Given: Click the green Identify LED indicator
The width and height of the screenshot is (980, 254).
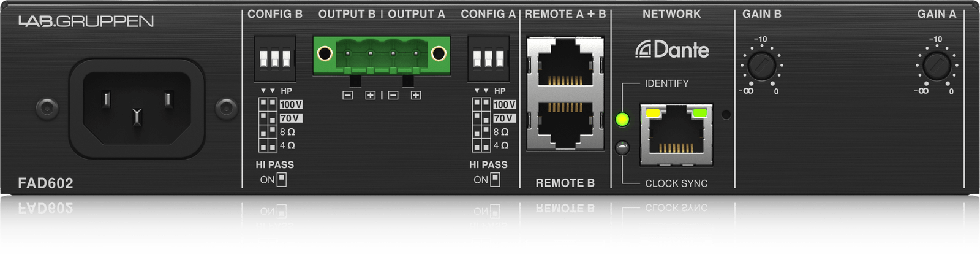Looking at the screenshot, I should click(622, 119).
